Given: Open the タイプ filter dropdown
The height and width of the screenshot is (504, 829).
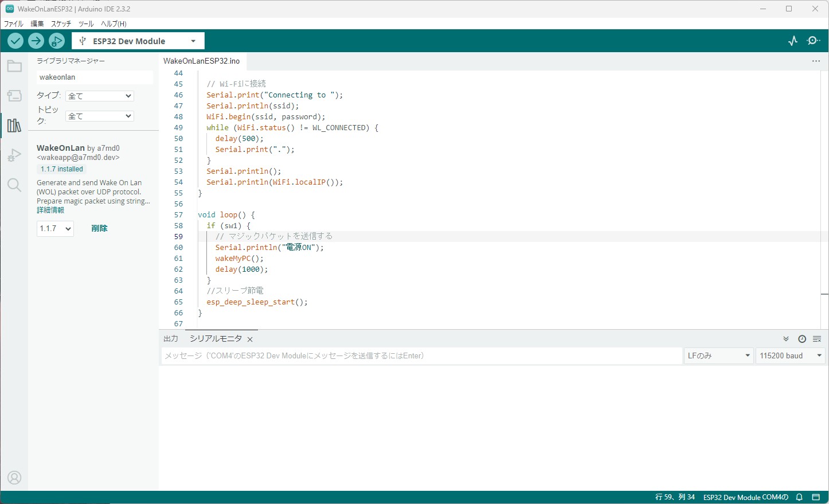Looking at the screenshot, I should (99, 96).
